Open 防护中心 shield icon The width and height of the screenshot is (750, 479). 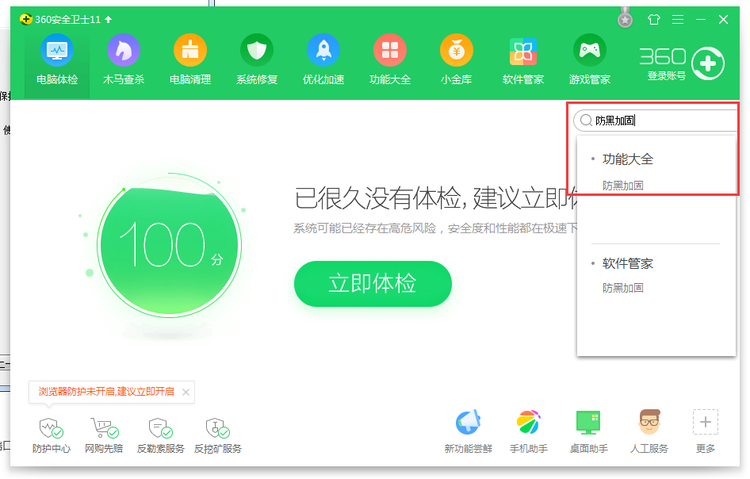point(51,428)
